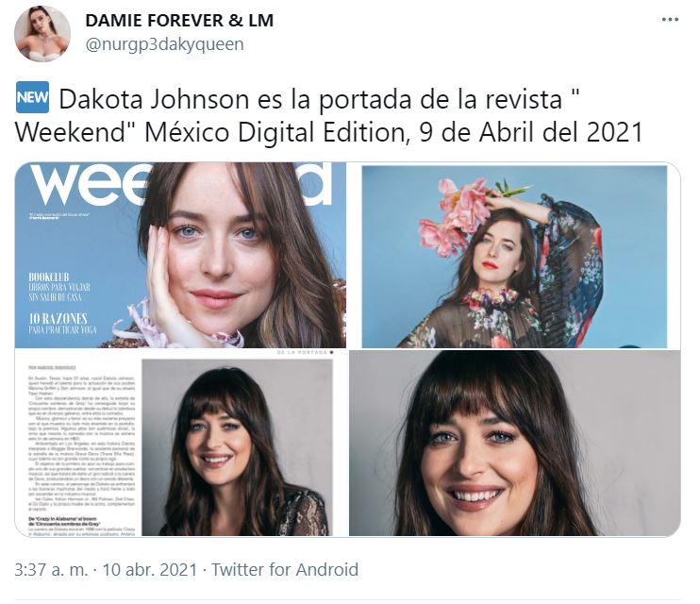The image size is (700, 604).
Task: Open the smiling close-up portrait photo
Action: [x=514, y=443]
